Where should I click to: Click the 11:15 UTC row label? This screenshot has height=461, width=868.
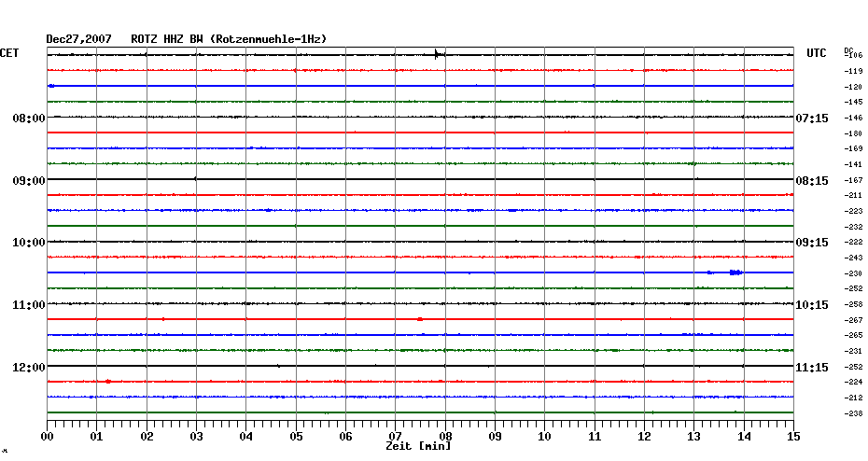point(812,368)
